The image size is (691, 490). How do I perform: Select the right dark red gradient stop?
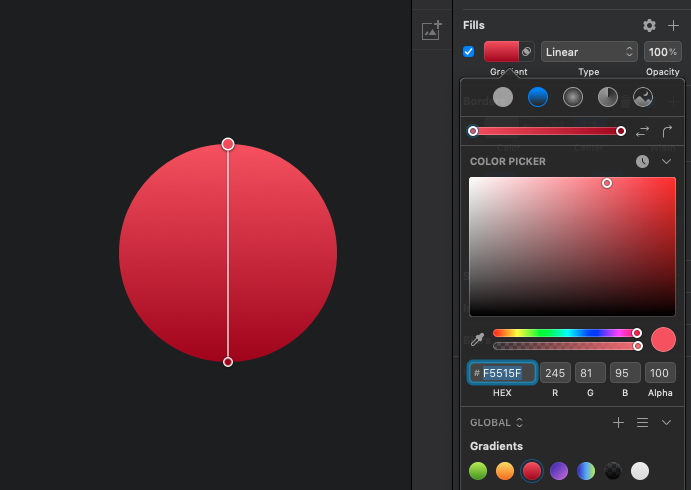pos(620,131)
